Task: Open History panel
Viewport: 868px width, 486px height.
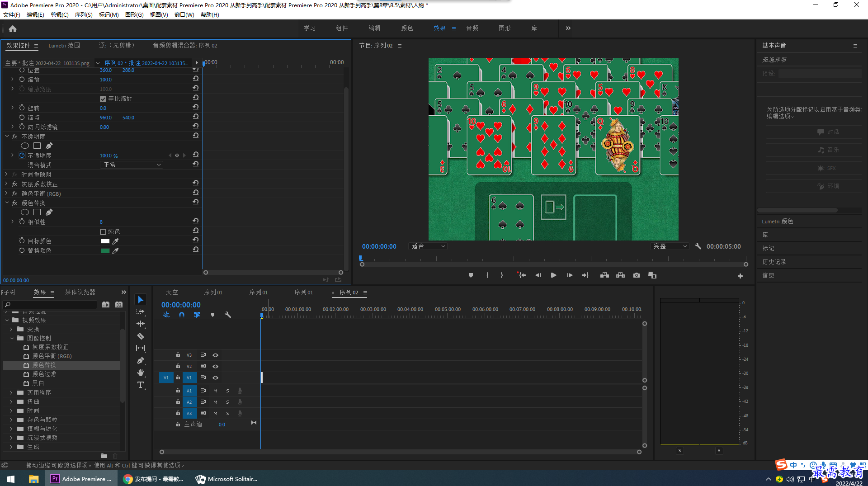Action: pyautogui.click(x=774, y=262)
